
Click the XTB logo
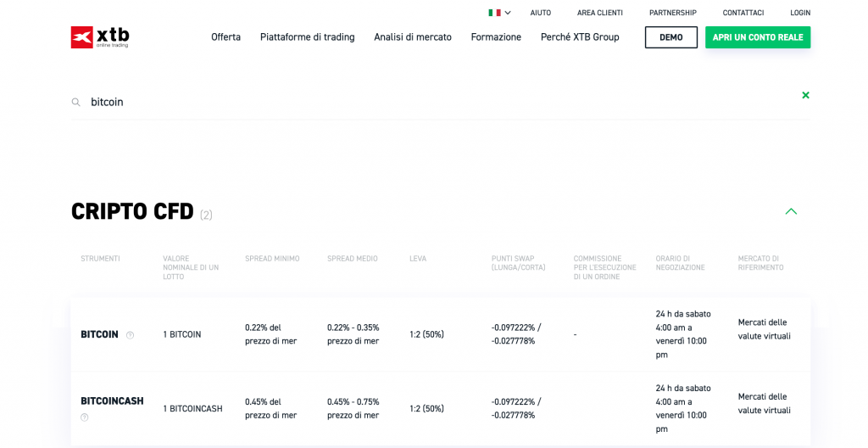pos(100,37)
